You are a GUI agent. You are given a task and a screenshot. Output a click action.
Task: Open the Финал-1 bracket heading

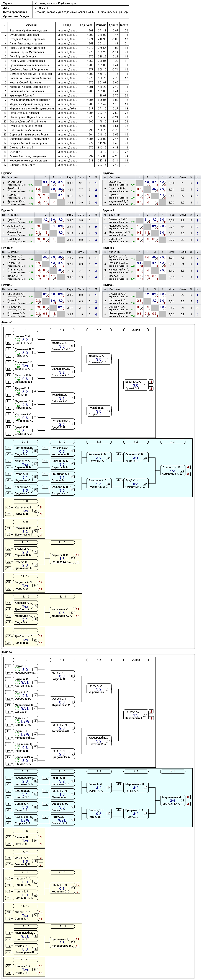pyautogui.click(x=7, y=322)
